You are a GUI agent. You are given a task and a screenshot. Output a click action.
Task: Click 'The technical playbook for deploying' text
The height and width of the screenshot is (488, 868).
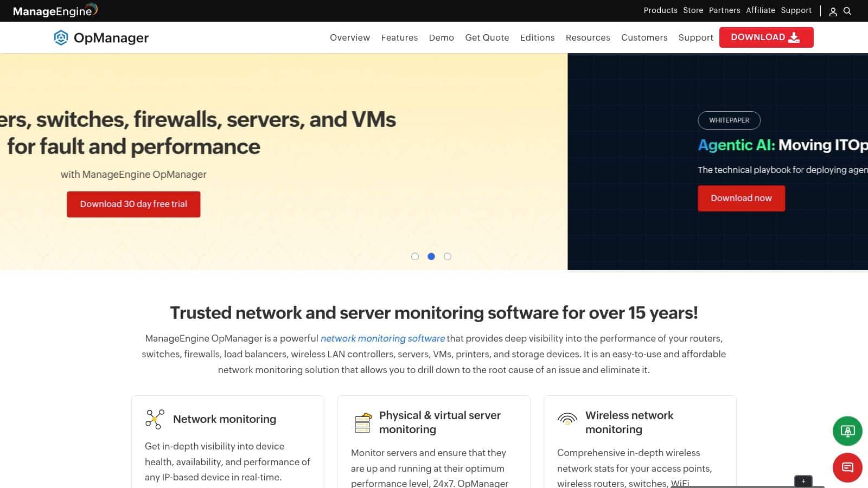pos(782,170)
